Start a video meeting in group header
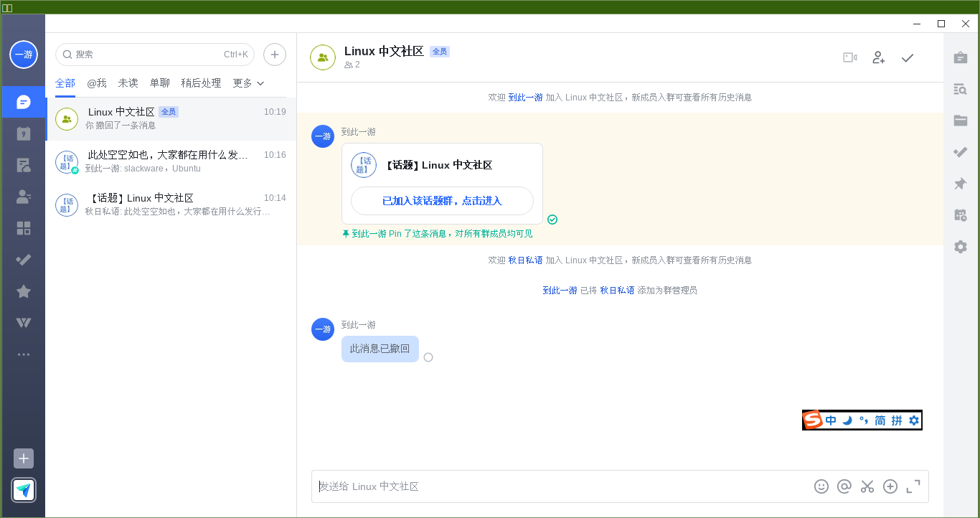The image size is (980, 518). 849,57
